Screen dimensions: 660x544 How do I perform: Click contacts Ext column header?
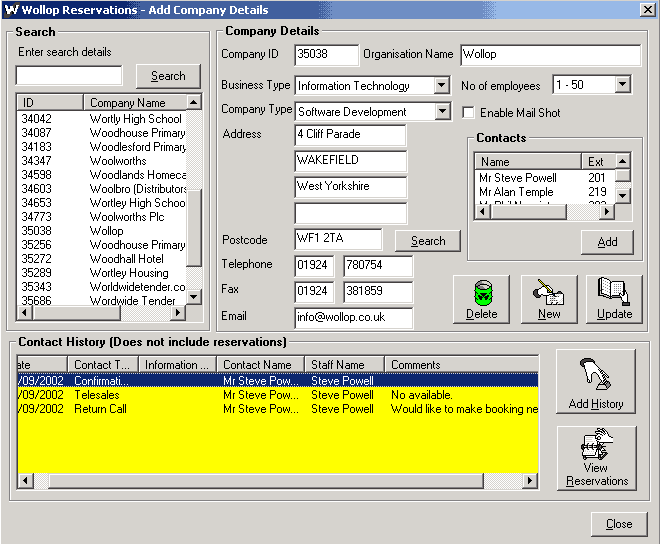click(598, 162)
